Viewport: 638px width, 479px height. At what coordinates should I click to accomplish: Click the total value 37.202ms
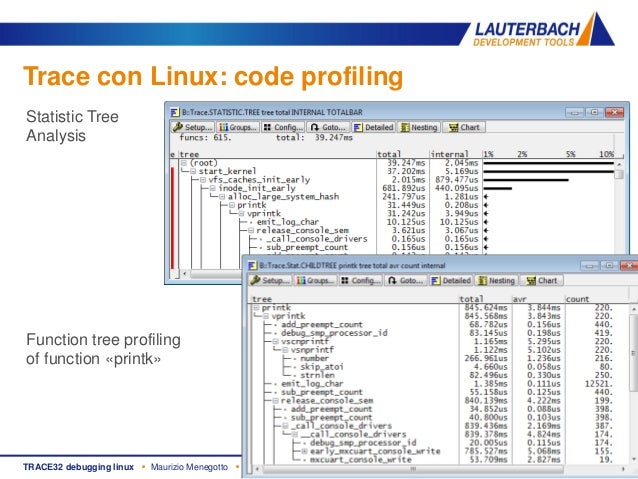pos(406,171)
